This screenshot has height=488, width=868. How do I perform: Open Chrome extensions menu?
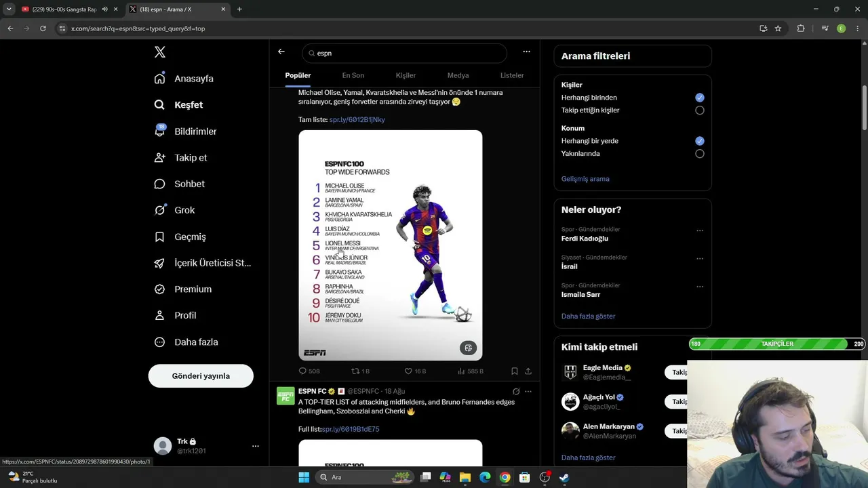tap(801, 28)
